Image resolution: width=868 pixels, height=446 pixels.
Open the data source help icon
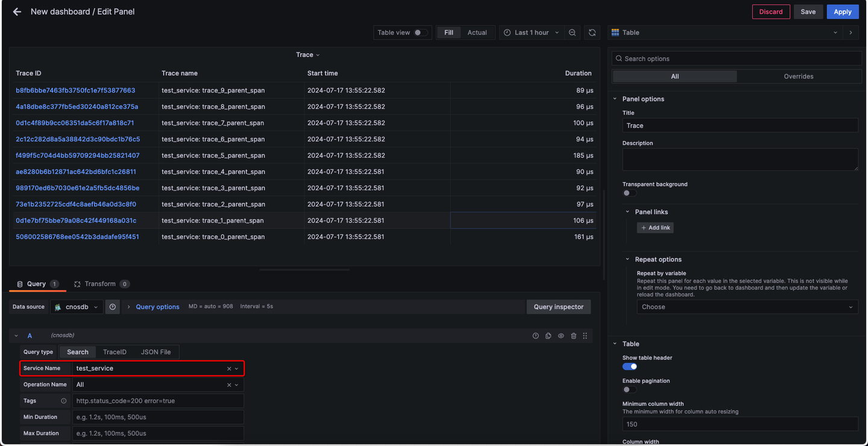tap(113, 307)
